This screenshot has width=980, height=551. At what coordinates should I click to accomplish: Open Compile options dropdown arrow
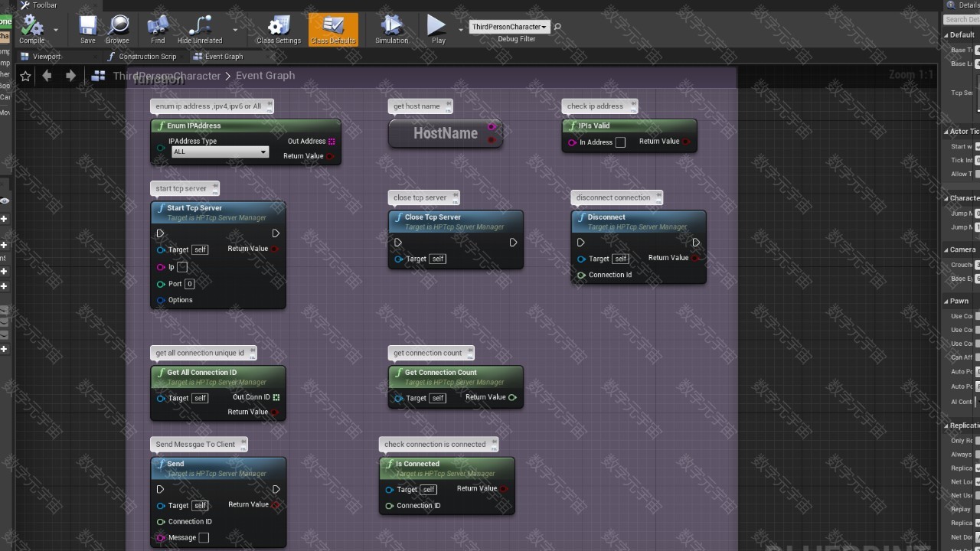click(x=56, y=30)
